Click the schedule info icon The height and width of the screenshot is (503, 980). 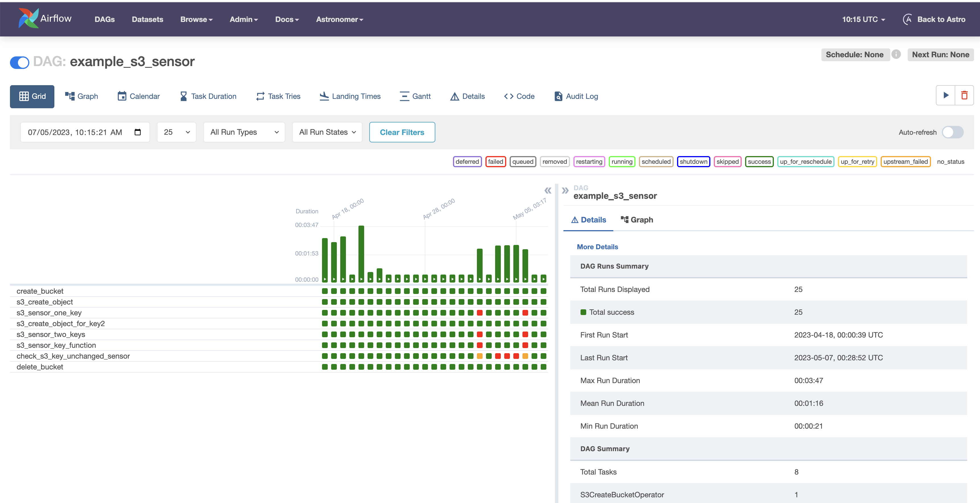896,54
